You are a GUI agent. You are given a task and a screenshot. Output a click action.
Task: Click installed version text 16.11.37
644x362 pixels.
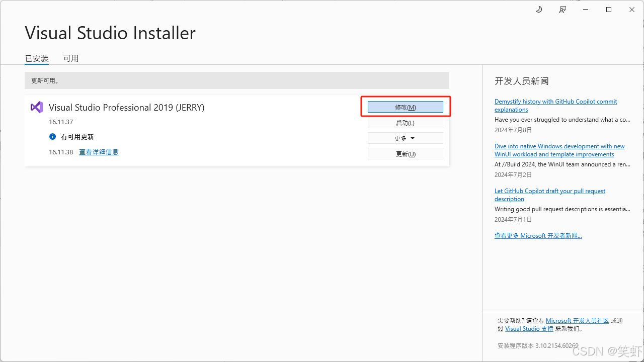coord(61,122)
